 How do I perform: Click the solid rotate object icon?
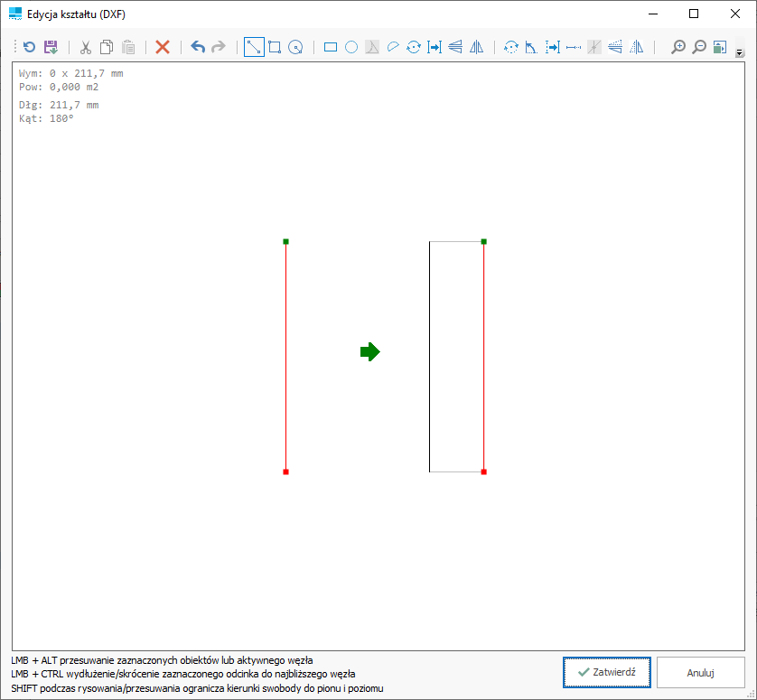[414, 47]
